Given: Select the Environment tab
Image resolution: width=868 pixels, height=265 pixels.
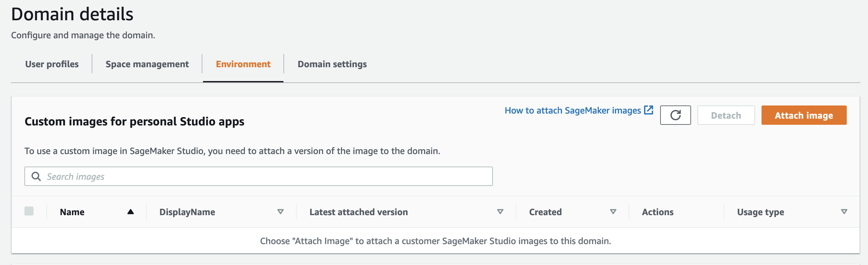Looking at the screenshot, I should (x=243, y=64).
